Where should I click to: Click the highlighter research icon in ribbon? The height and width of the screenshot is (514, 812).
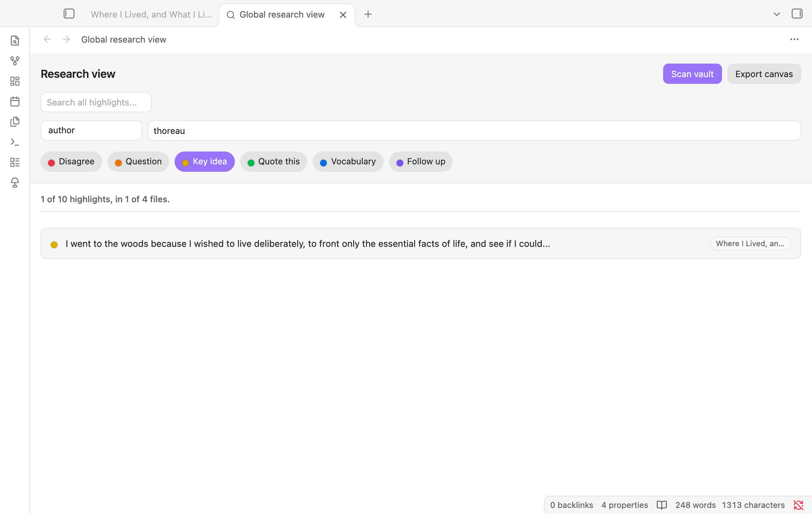point(15,183)
